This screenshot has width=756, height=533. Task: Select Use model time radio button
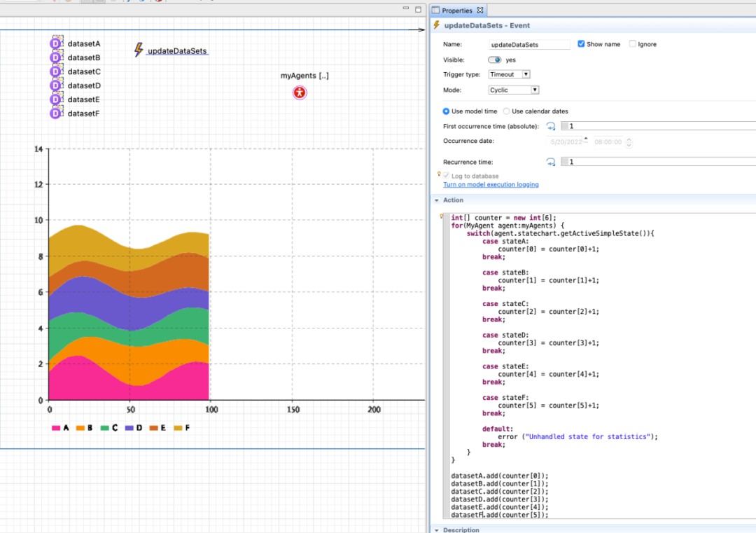446,111
